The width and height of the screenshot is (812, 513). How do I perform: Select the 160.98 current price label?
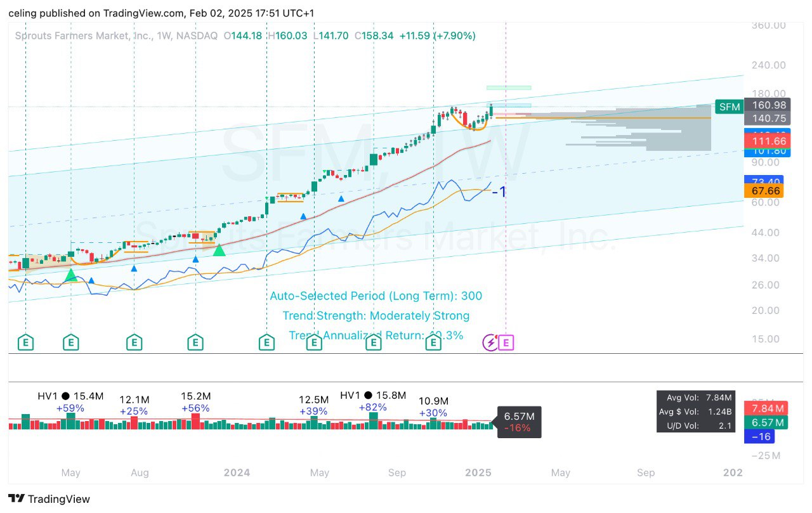pos(768,106)
